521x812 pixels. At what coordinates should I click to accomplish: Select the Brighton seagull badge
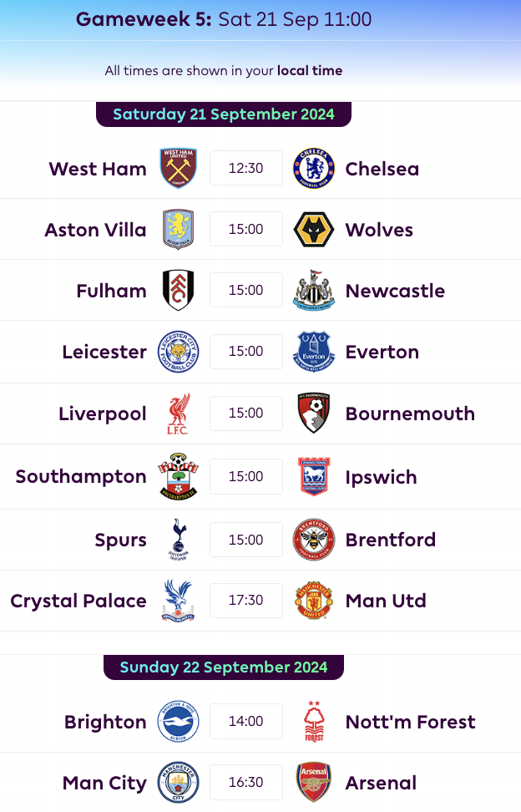tap(178, 721)
